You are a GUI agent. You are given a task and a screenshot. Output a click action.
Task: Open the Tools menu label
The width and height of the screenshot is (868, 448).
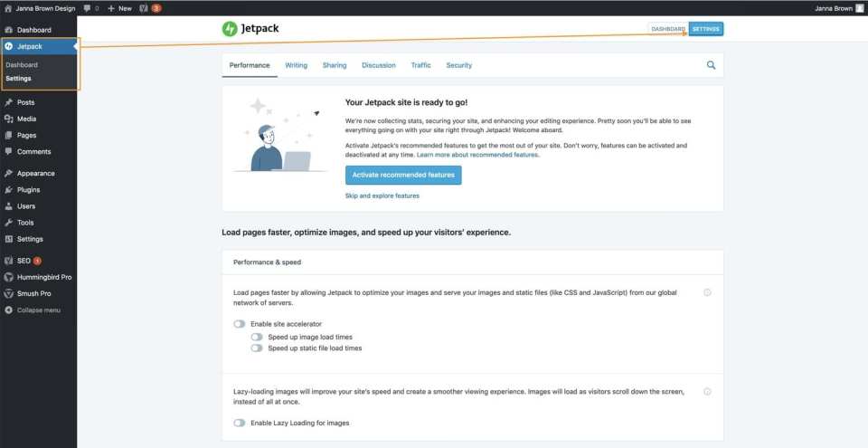coord(25,223)
